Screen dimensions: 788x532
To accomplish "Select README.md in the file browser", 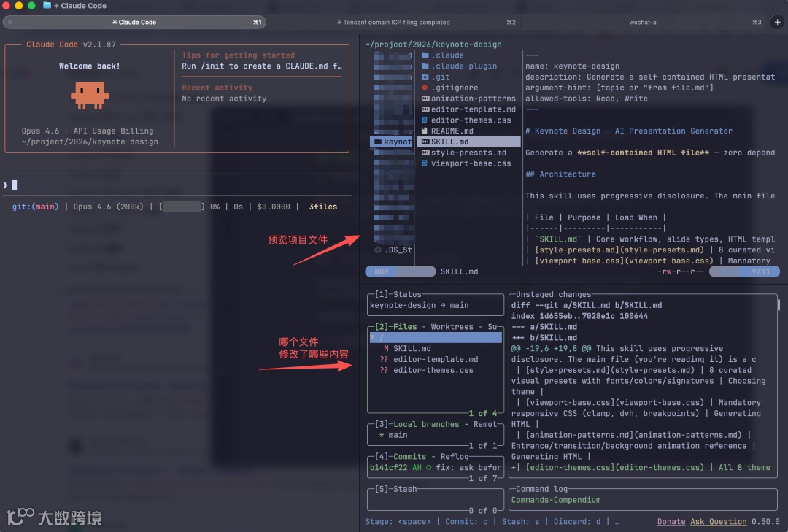I will pos(452,131).
